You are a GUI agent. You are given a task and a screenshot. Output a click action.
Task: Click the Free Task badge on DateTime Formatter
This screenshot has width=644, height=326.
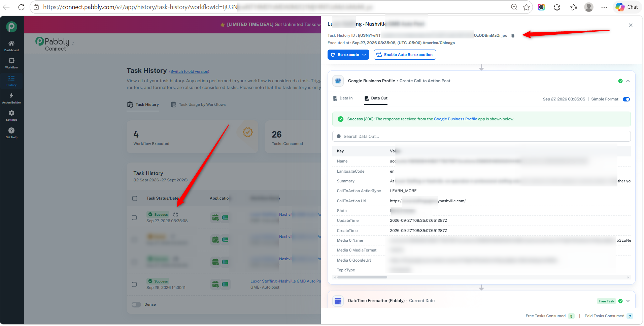click(606, 301)
